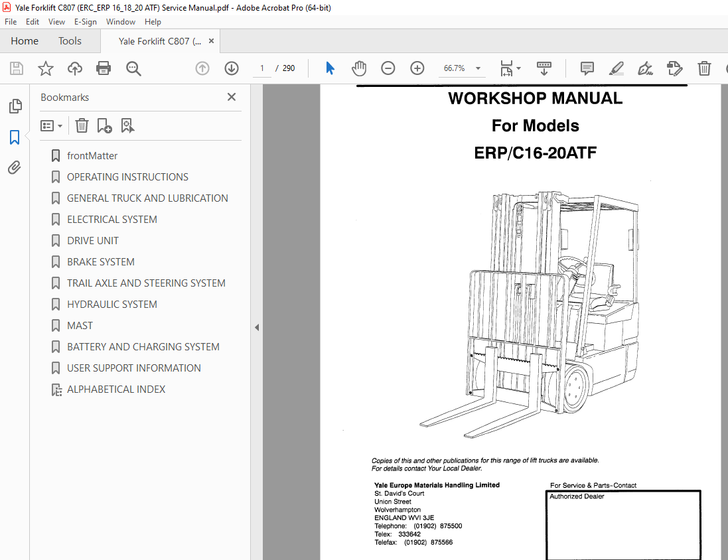Open the frontMatter bookmark
This screenshot has width=728, height=560.
pos(92,155)
